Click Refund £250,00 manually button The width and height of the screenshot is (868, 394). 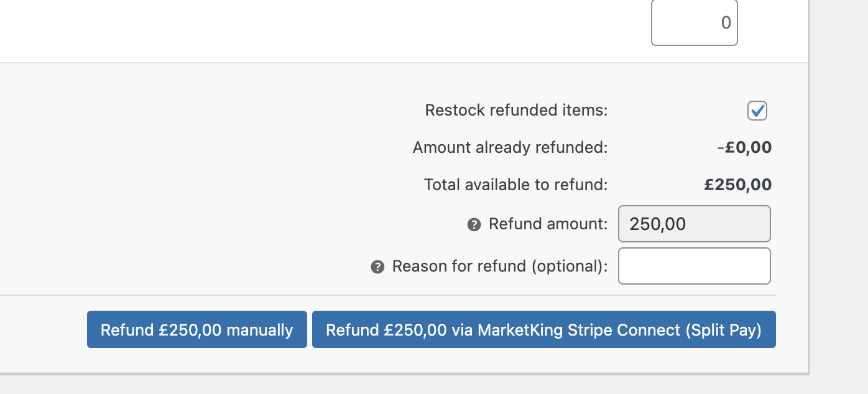point(197,329)
